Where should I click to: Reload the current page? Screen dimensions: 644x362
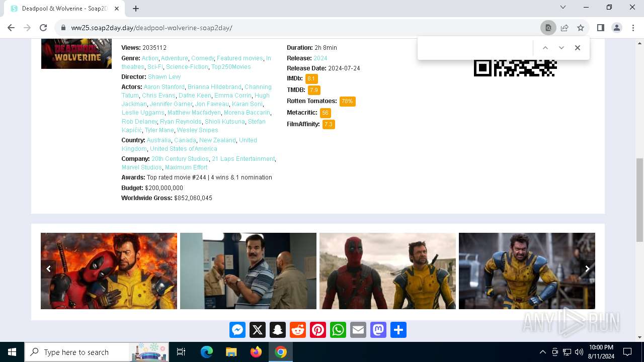click(x=43, y=28)
